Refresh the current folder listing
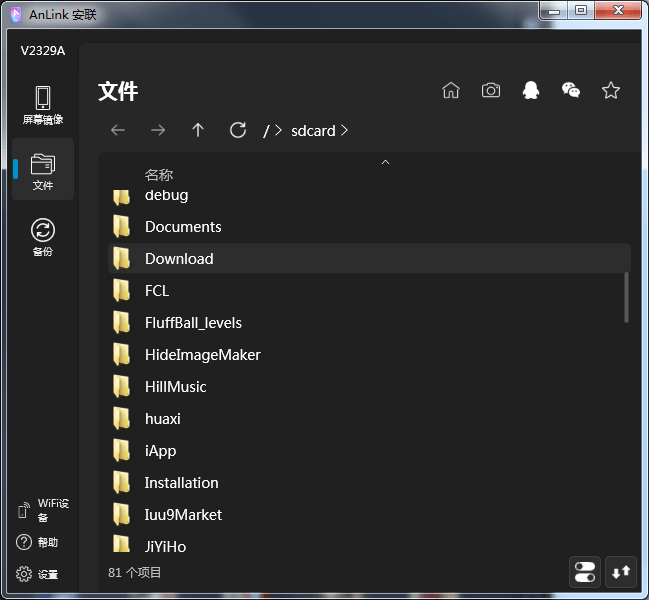The width and height of the screenshot is (649, 600). pyautogui.click(x=238, y=130)
